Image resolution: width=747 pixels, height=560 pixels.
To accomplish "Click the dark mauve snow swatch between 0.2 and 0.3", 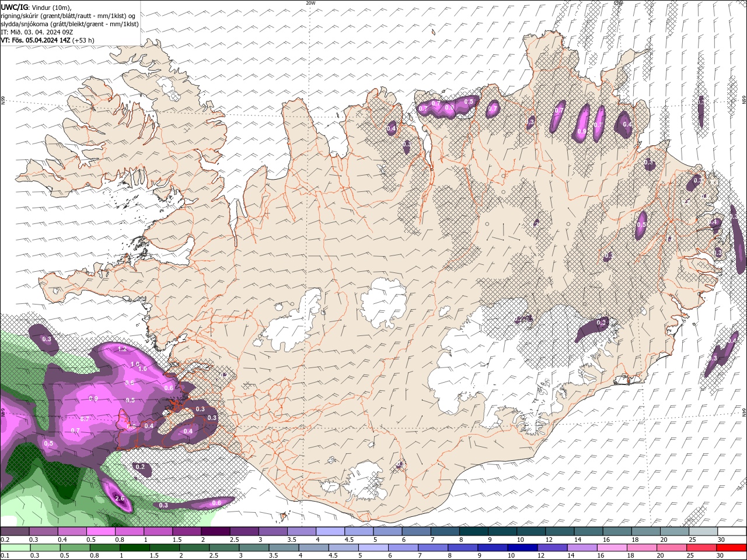I will [15, 531].
